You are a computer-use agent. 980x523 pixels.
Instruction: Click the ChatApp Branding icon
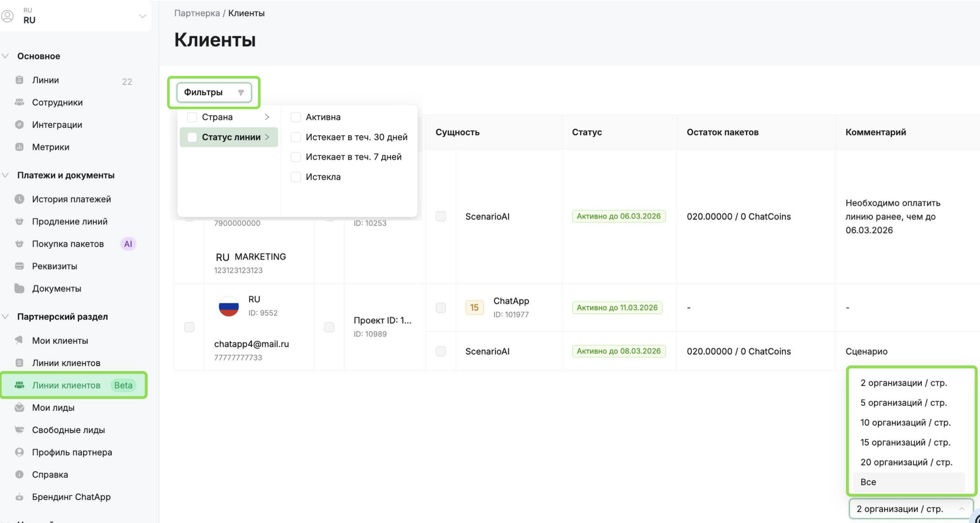[x=19, y=496]
